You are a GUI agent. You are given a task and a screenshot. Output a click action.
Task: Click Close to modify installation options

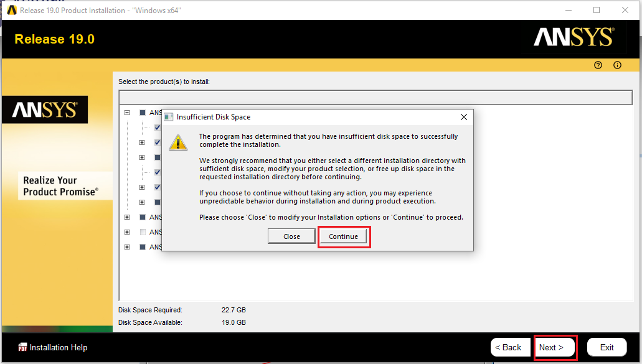(x=291, y=236)
